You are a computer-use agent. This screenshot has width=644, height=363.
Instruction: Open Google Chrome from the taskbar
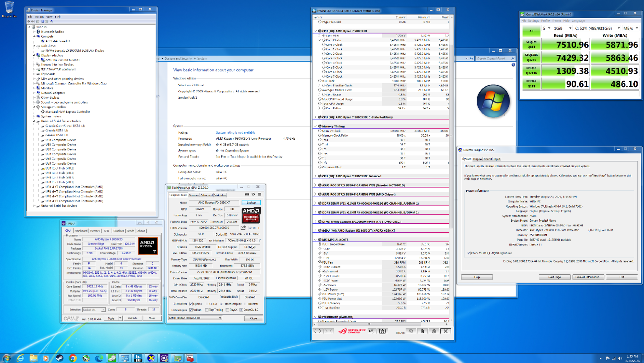pyautogui.click(x=72, y=358)
